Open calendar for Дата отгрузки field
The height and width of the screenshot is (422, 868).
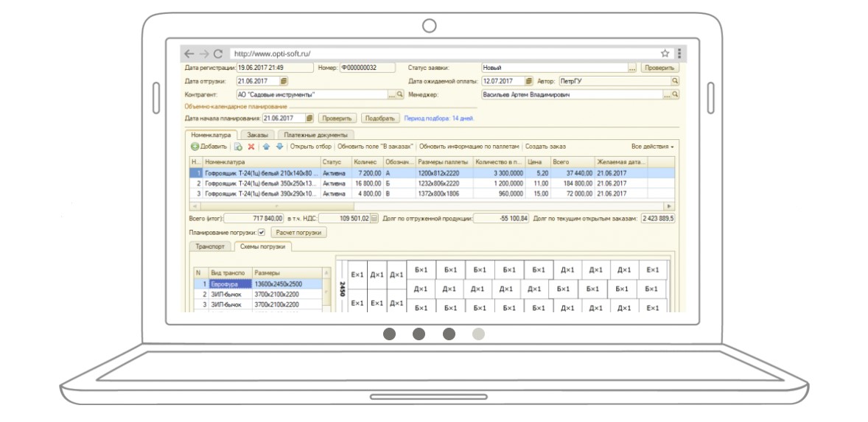pyautogui.click(x=284, y=81)
